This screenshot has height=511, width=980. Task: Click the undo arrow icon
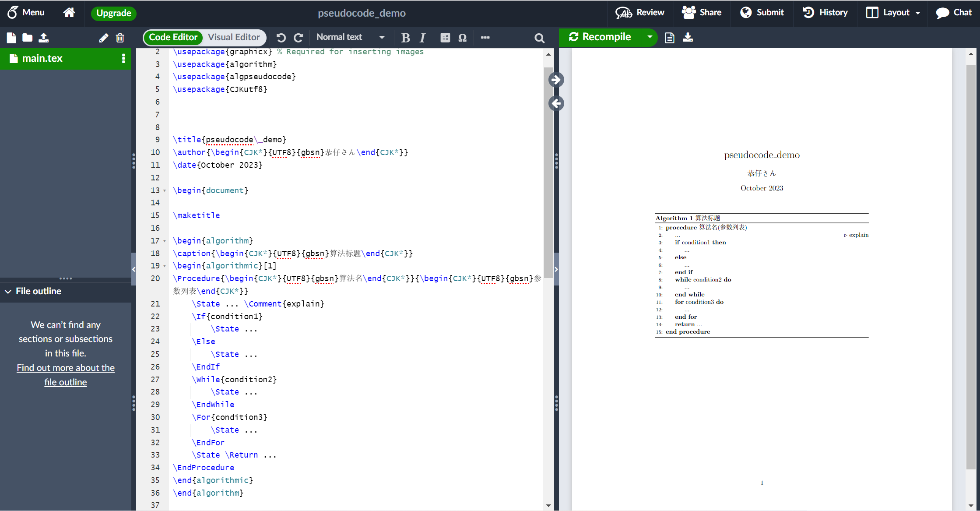pos(281,38)
